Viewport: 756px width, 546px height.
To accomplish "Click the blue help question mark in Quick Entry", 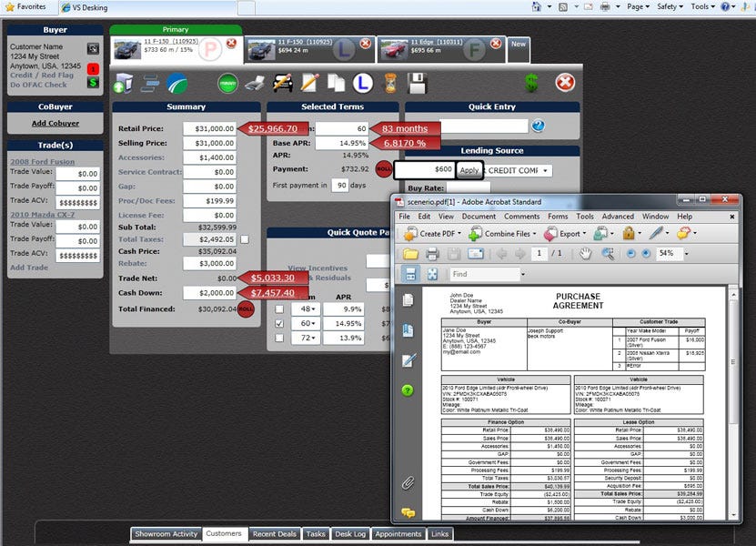I will [x=538, y=126].
